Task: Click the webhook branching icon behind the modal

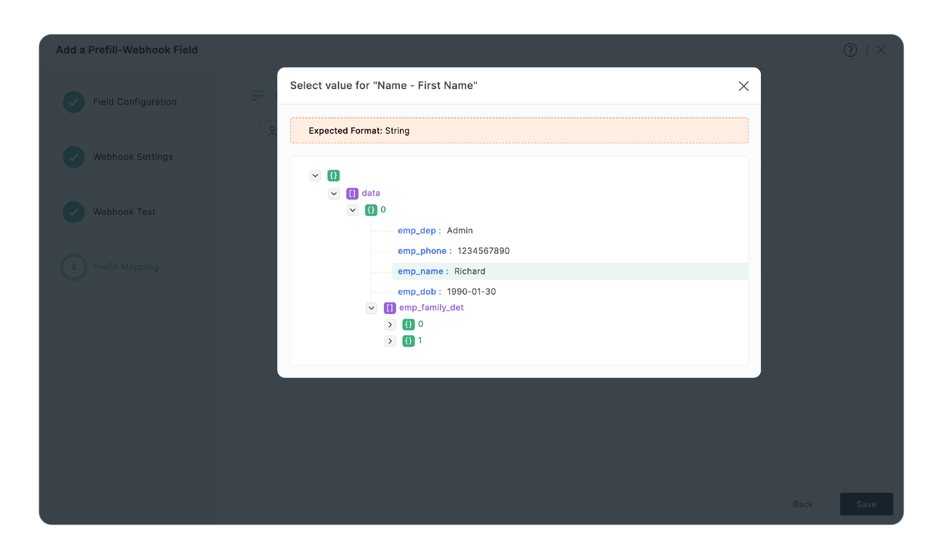Action: [x=258, y=95]
